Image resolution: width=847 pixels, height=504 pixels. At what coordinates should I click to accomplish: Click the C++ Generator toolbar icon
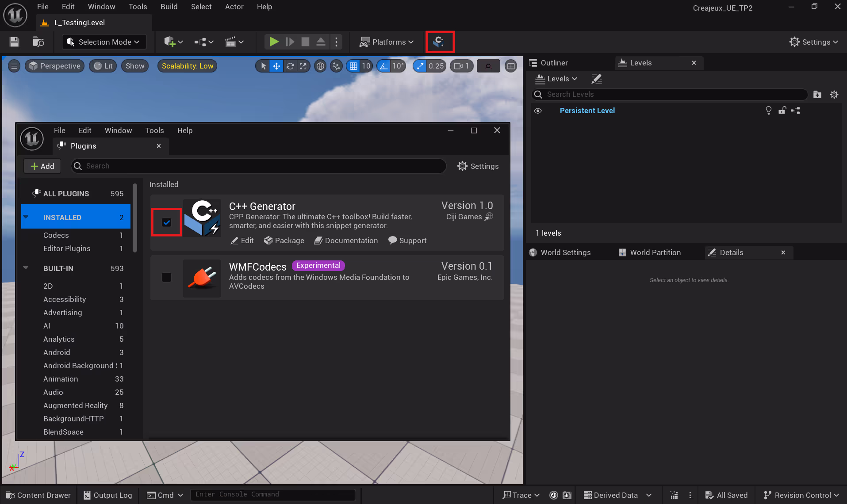click(x=439, y=42)
